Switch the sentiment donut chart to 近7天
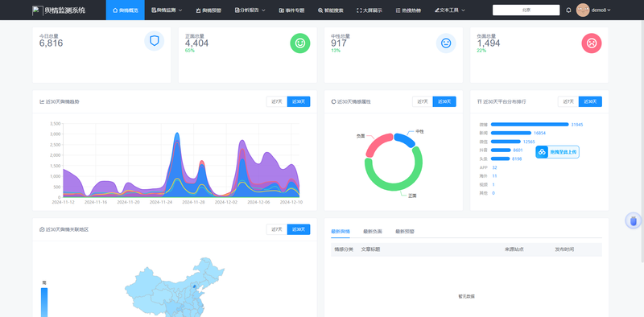644x317 pixels. 423,101
